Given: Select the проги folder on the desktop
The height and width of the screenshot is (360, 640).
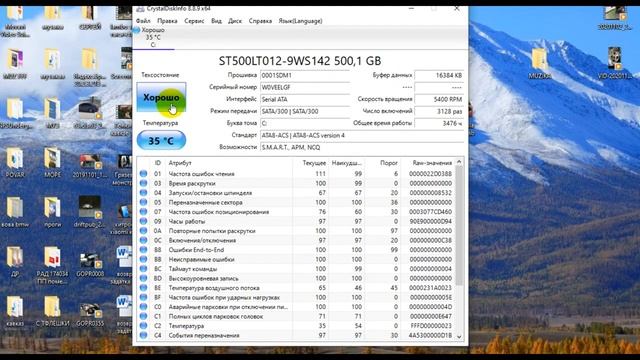Looking at the screenshot, I should coord(52,212).
